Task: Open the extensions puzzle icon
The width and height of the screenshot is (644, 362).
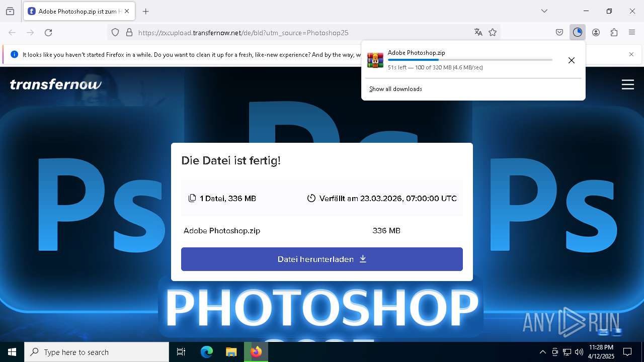Action: 614,33
